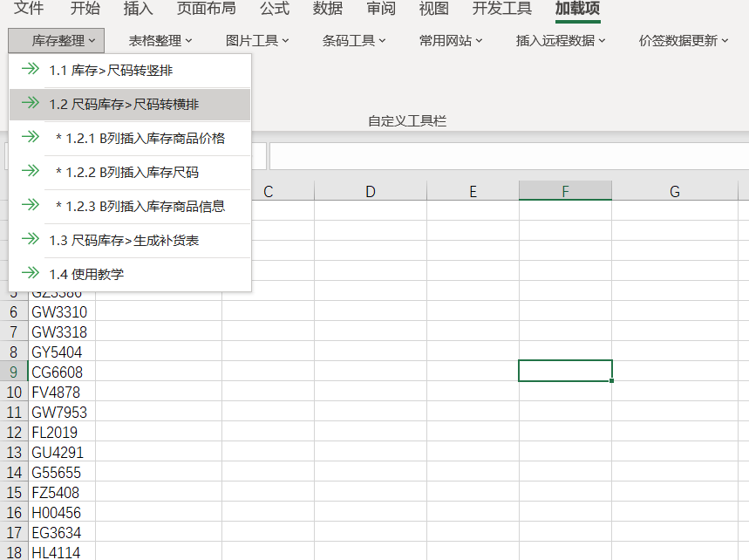
Task: Select column G header
Action: click(x=675, y=191)
